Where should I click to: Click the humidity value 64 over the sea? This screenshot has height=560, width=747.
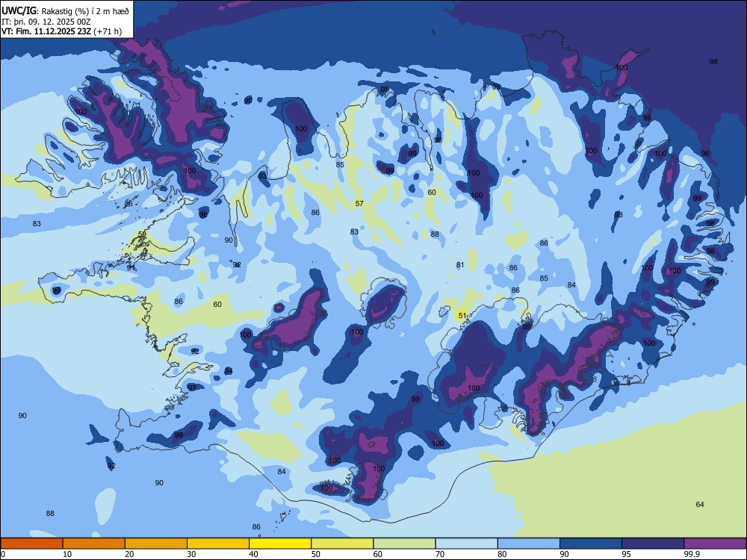tap(700, 504)
